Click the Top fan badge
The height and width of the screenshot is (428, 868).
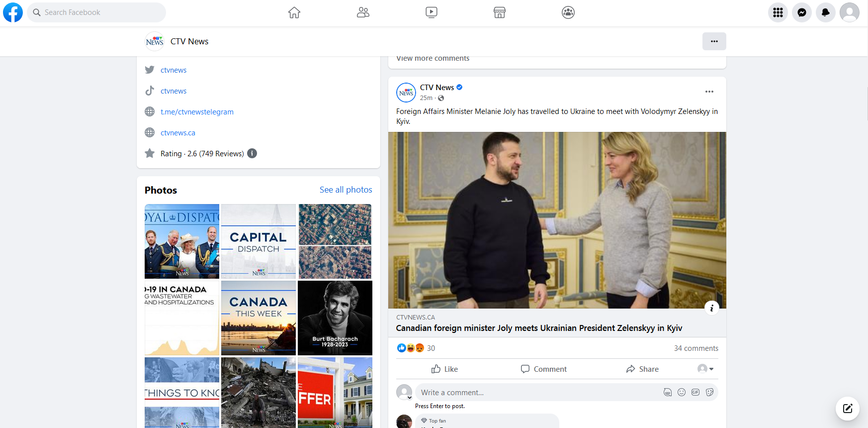[434, 421]
